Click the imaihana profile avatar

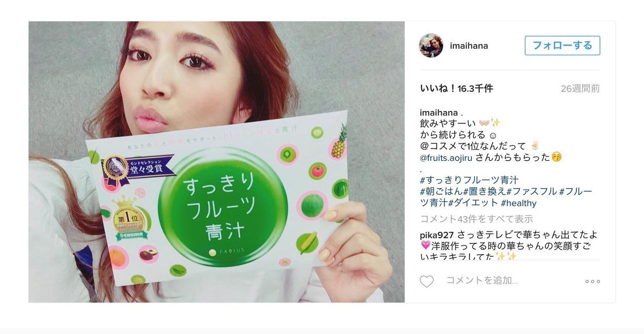[x=431, y=46]
